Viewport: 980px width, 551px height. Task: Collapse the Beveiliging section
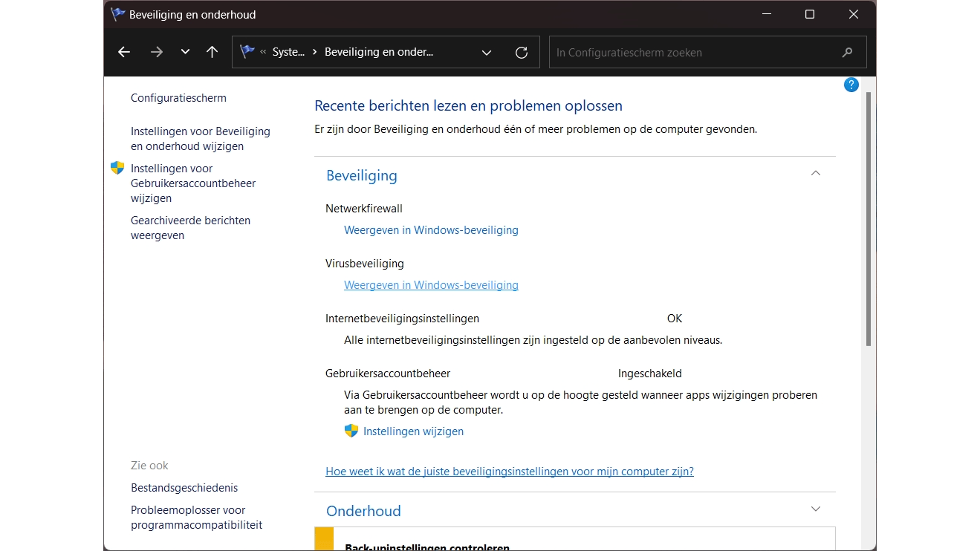click(816, 173)
